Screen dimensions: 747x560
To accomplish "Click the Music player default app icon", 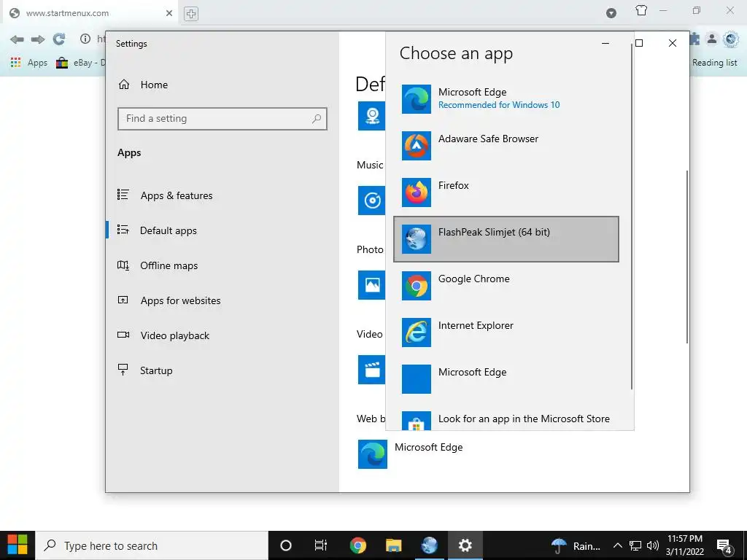I will [x=371, y=201].
